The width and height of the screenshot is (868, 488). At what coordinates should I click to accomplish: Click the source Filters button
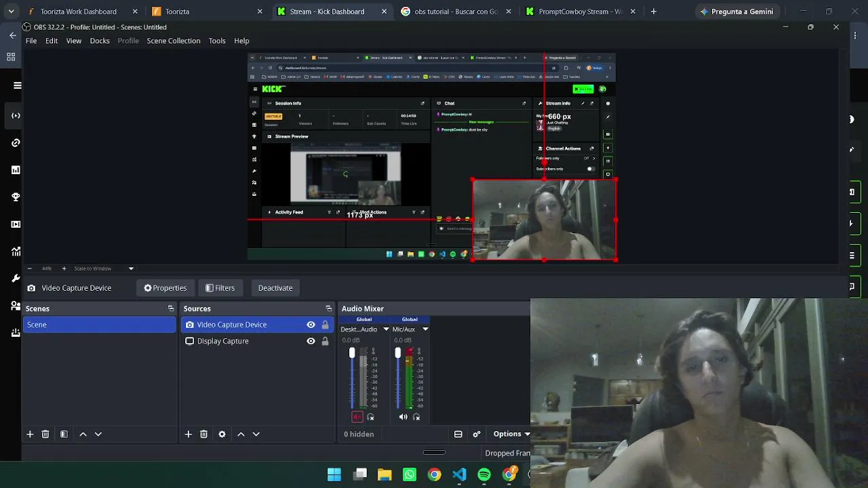(x=220, y=288)
